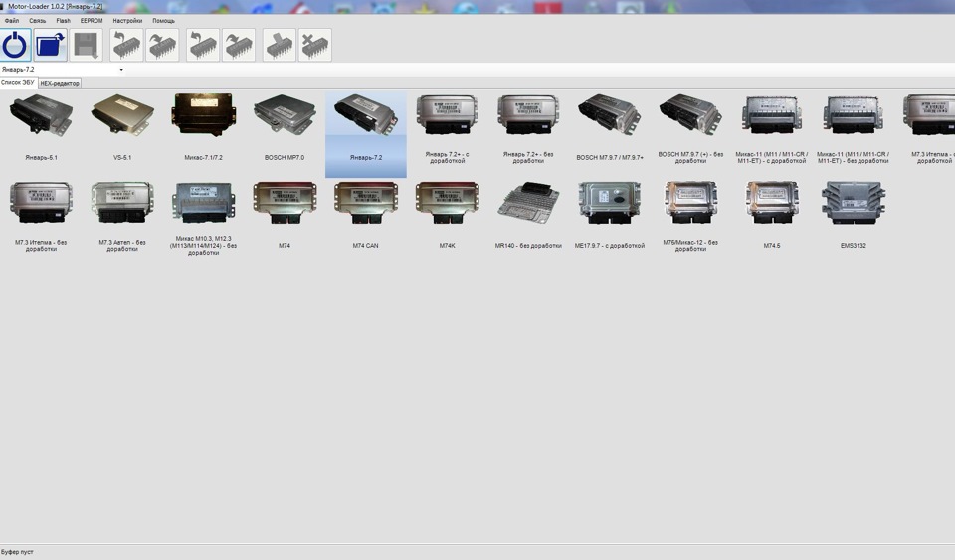Select the M74K ECU
Screen dimensions: 955x560
point(447,215)
